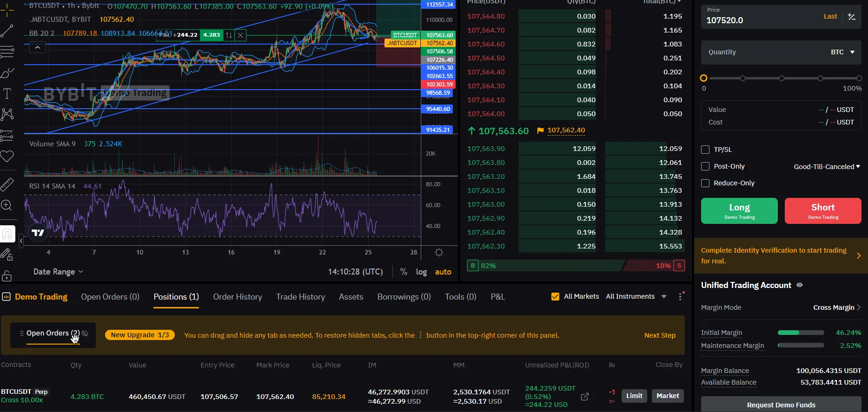Close the position using chart label X
This screenshot has height=412, width=868.
[x=240, y=35]
